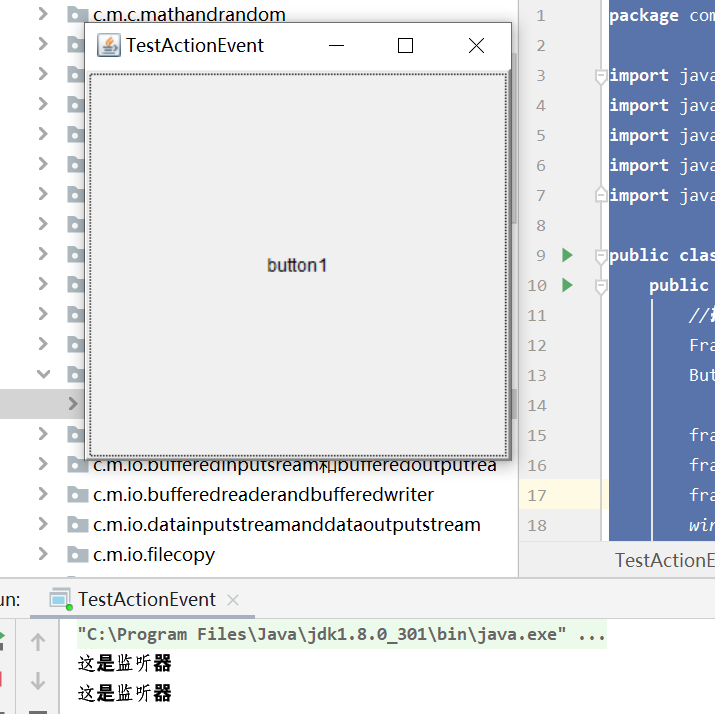This screenshot has width=715, height=714.
Task: Expand the c.m.io.bufferedreaderandbufferedwriter package
Action: (x=43, y=494)
